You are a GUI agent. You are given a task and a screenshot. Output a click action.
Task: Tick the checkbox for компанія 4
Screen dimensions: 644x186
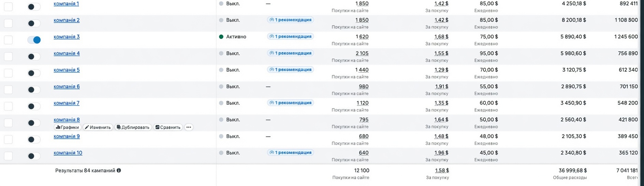pyautogui.click(x=8, y=56)
